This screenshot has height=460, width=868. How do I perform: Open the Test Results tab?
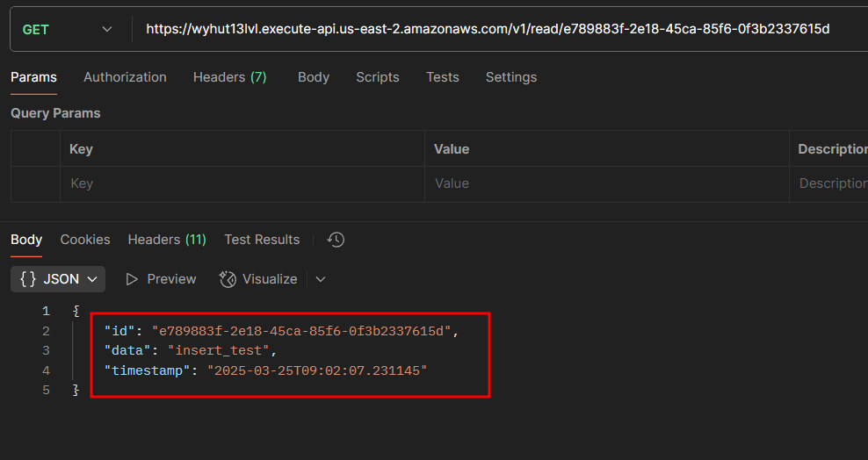(x=262, y=240)
